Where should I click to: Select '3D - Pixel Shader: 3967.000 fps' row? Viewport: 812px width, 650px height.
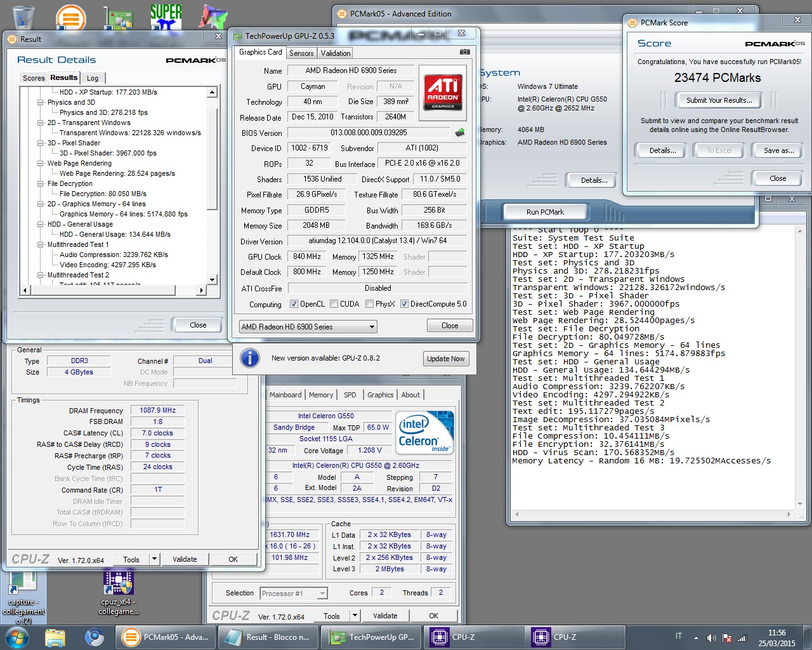(108, 153)
